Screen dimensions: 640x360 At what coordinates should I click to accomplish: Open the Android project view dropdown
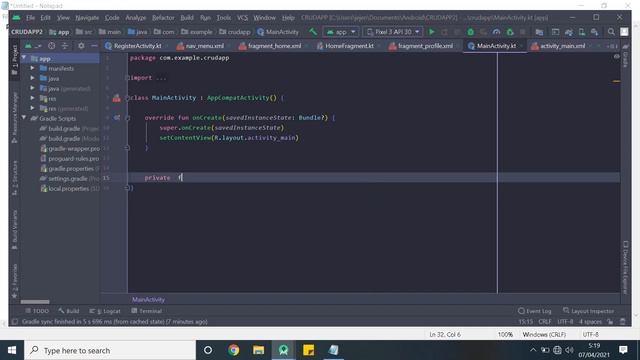pyautogui.click(x=33, y=46)
